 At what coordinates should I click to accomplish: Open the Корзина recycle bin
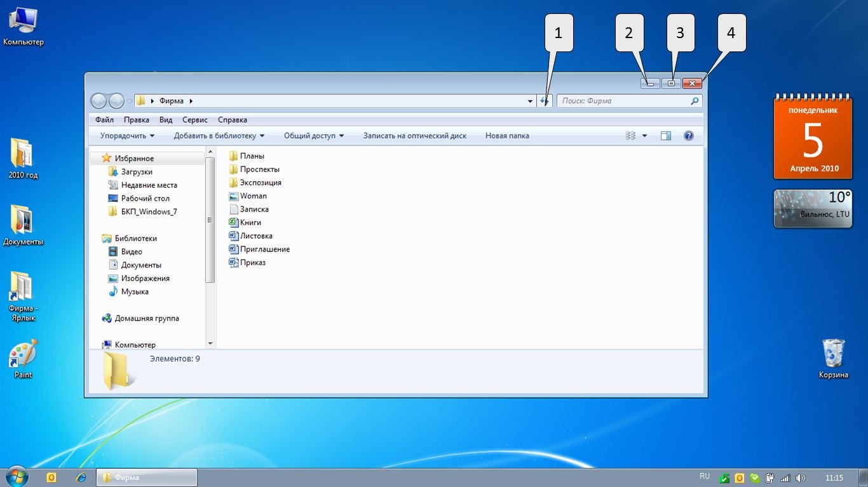pyautogui.click(x=833, y=353)
